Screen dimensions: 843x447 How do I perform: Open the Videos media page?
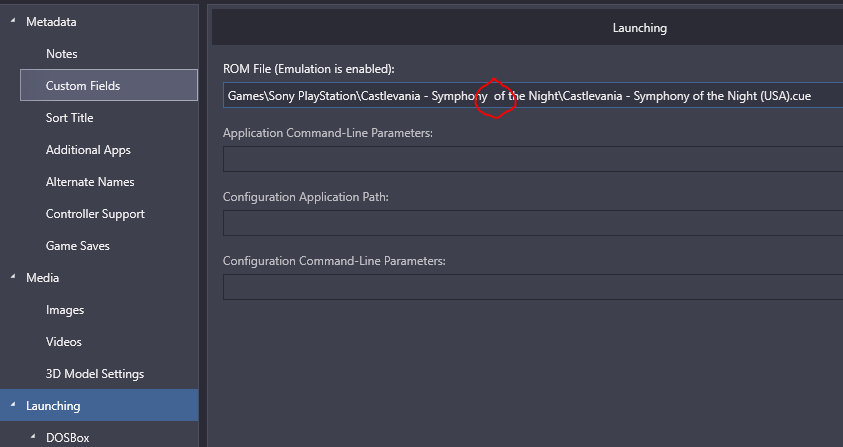(x=63, y=342)
